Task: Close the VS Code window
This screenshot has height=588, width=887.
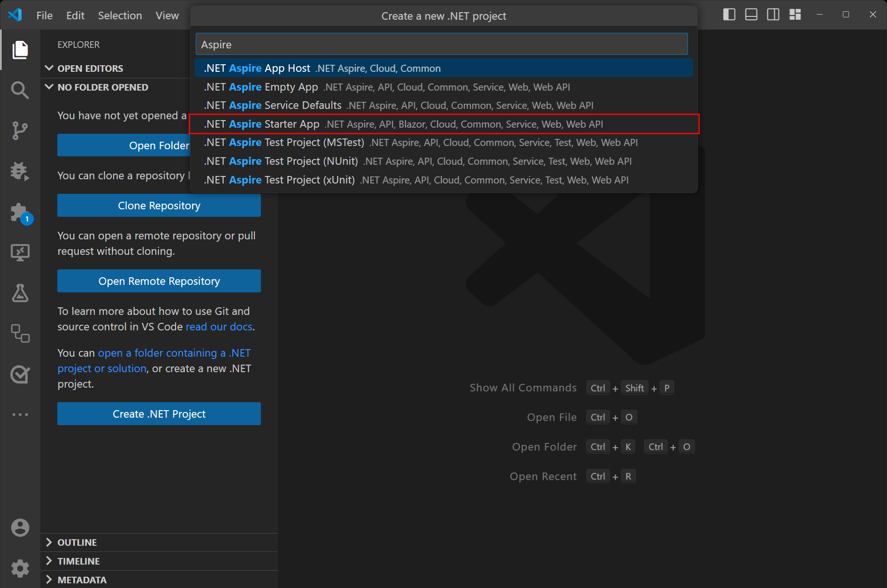Action: pyautogui.click(x=873, y=15)
